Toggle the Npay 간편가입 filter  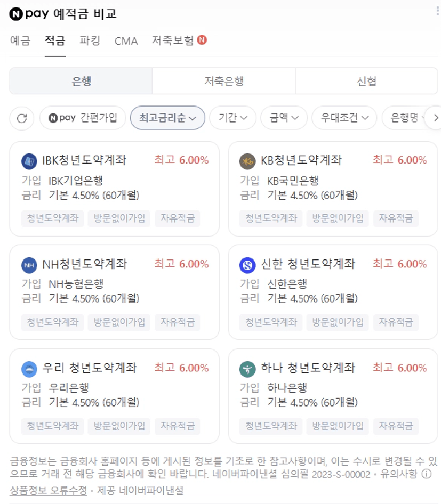coord(83,118)
